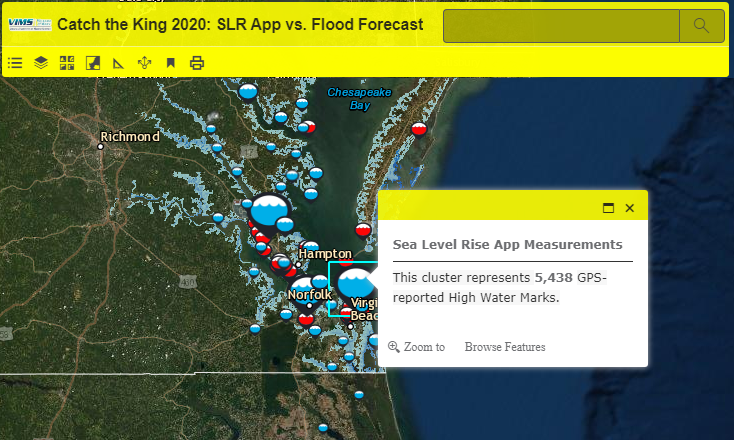Open the Layer List stack icon
This screenshot has width=734, height=440.
[41, 63]
